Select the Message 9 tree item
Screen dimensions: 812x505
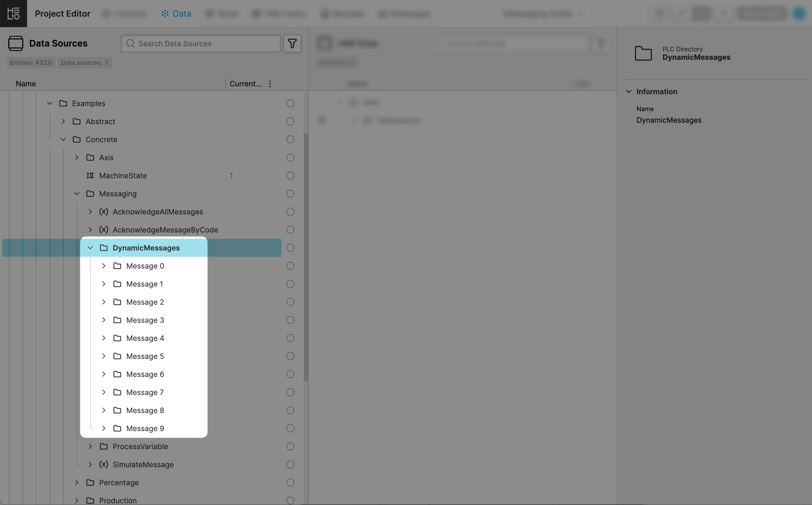click(x=145, y=429)
